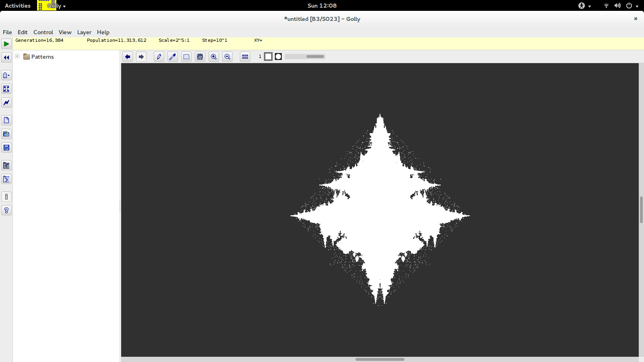Open the Golly application menu dropdown
The image size is (644, 362).
[x=52, y=6]
